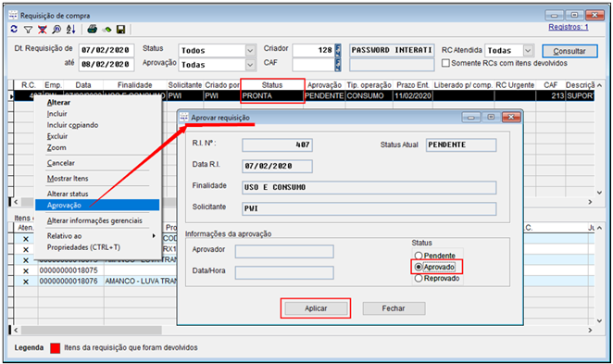The image size is (613, 364).
Task: Open the filter funnel tool
Action: tap(28, 30)
